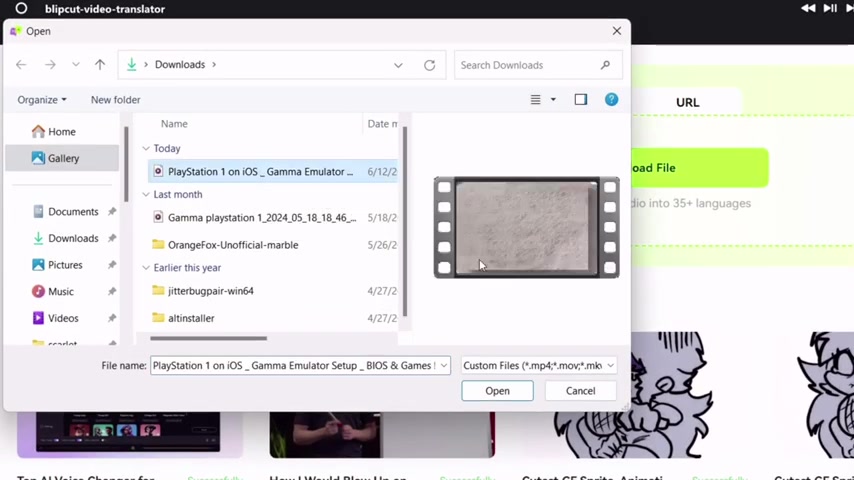Change view layout icon
The image size is (854, 480).
coord(535,100)
